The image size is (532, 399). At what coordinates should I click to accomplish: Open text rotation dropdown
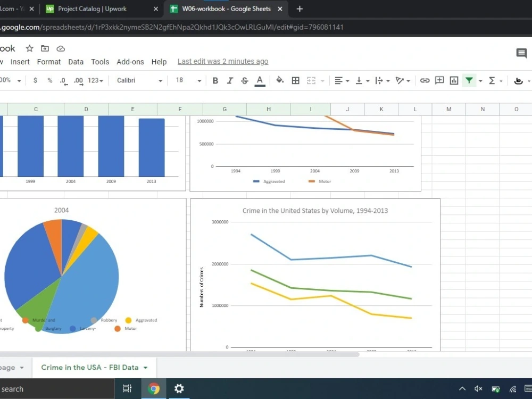(x=403, y=80)
